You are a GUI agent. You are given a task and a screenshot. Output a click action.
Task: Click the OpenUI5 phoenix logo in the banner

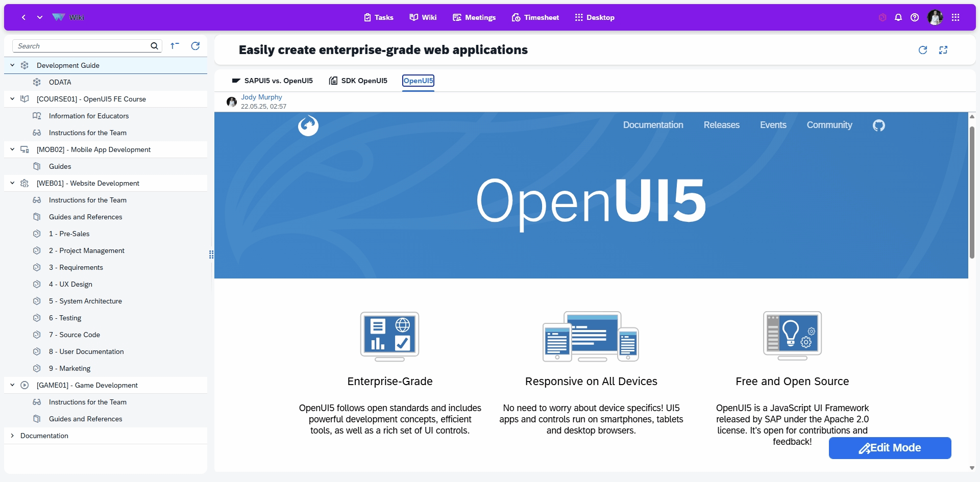pos(308,125)
